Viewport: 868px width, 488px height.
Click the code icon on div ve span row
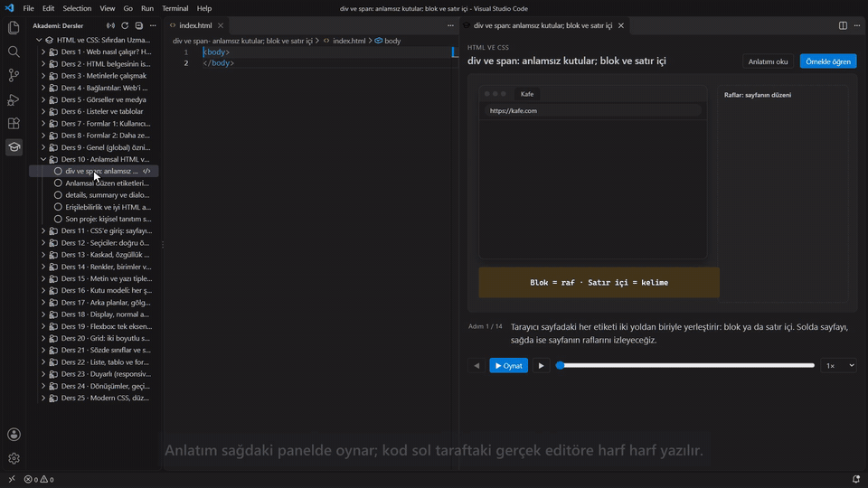[x=146, y=172]
